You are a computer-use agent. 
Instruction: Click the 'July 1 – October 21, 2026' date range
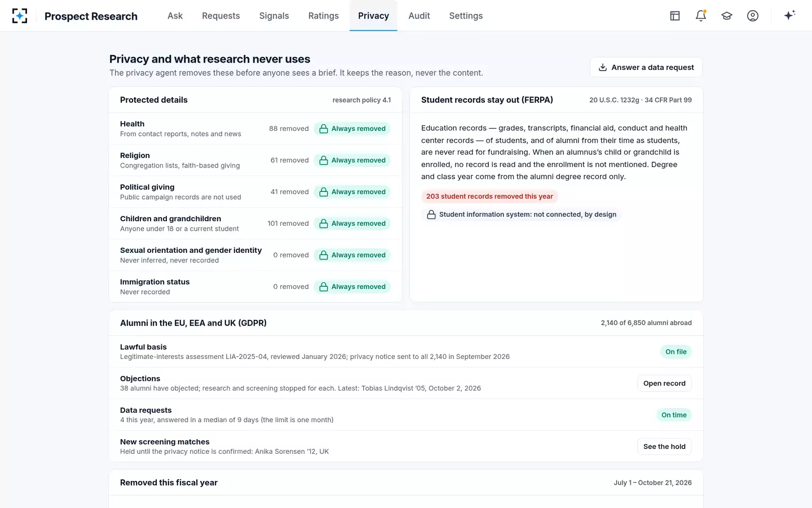pyautogui.click(x=652, y=483)
